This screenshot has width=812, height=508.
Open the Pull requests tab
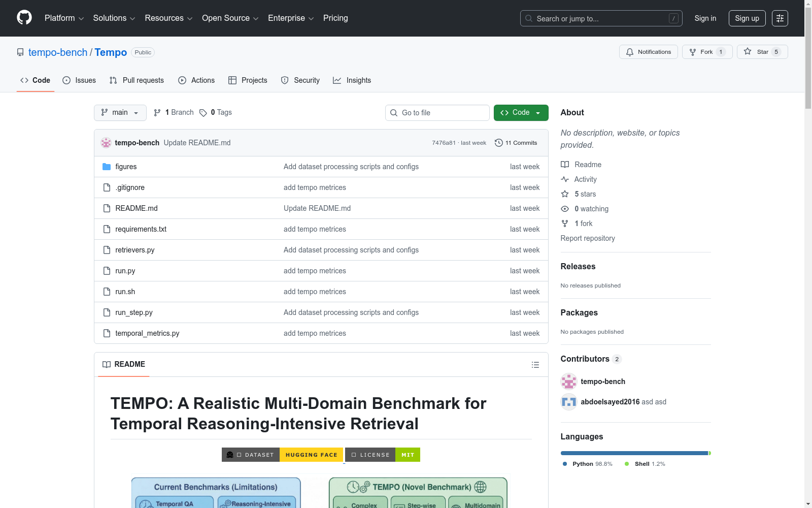point(137,80)
